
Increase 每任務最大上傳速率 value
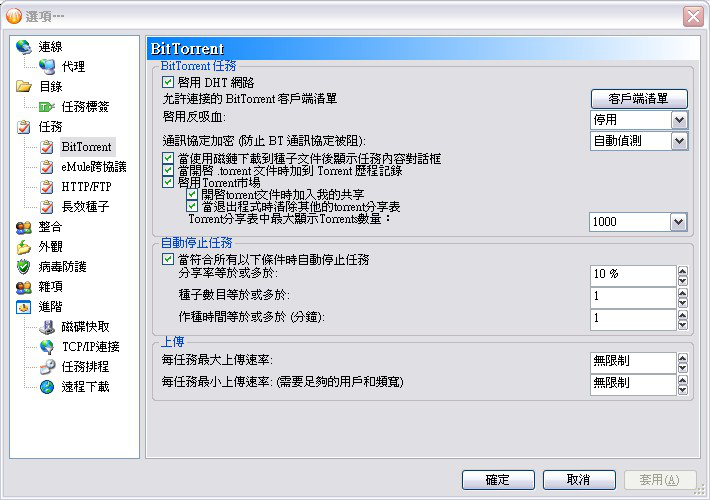(682, 358)
